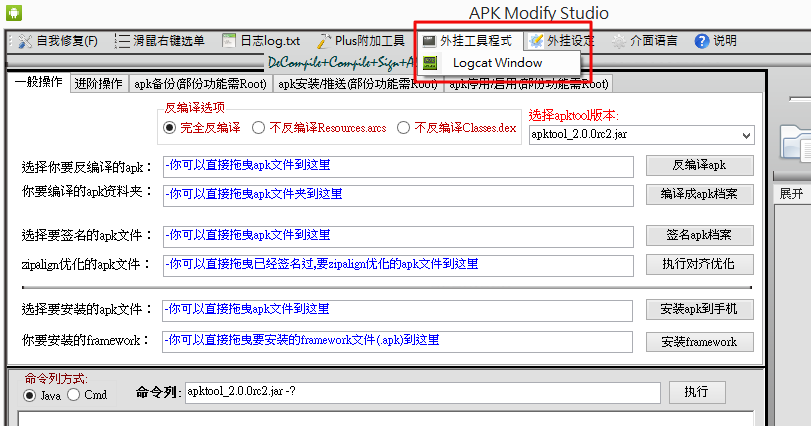This screenshot has height=426, width=811.
Task: Click the sign apk file input field
Action: tap(398, 236)
